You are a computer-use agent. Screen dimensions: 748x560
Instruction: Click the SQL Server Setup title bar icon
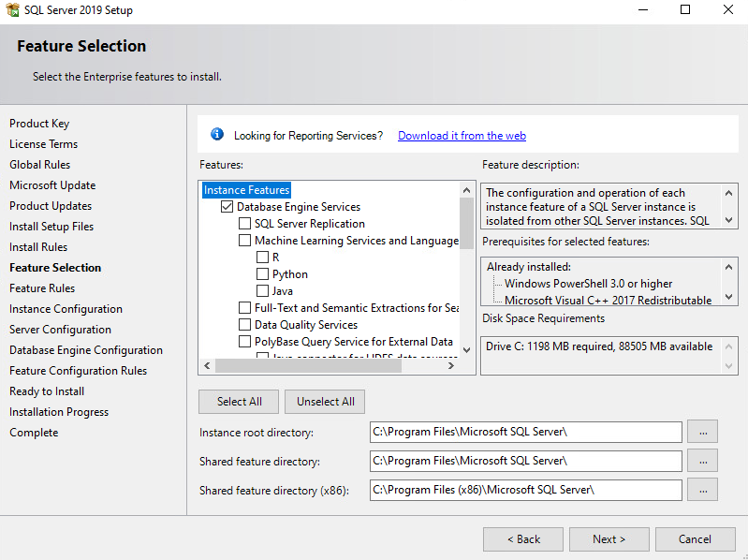12,9
